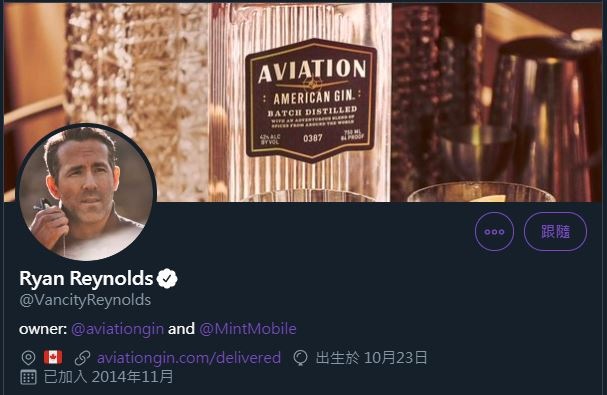Click the birth date 出生於 10月23日

(371, 357)
